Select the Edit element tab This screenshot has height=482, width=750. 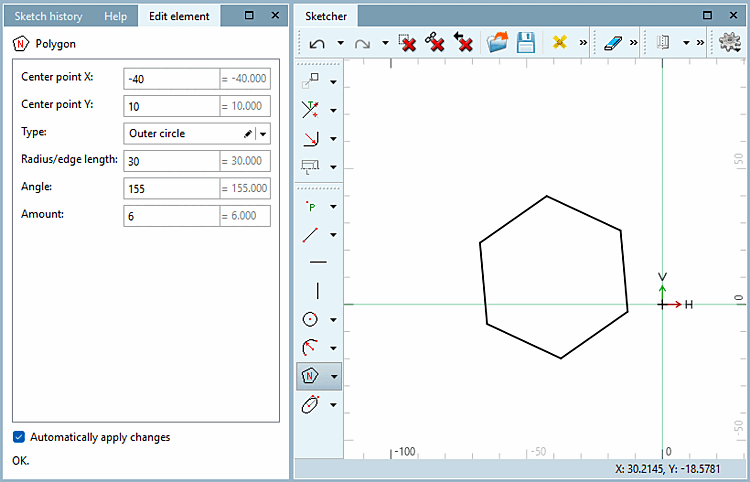(x=179, y=16)
